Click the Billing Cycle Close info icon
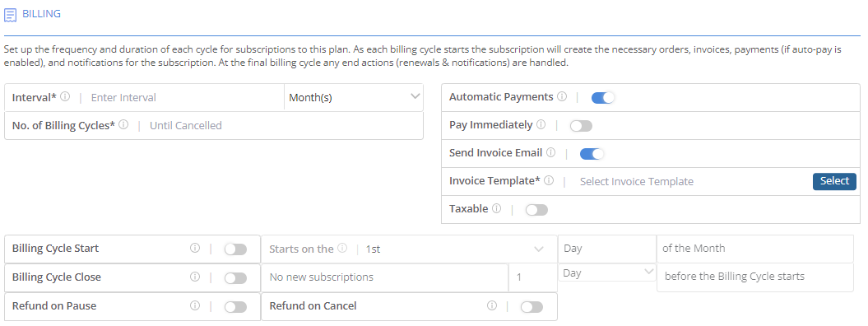This screenshot has height=326, width=868. pyautogui.click(x=194, y=277)
